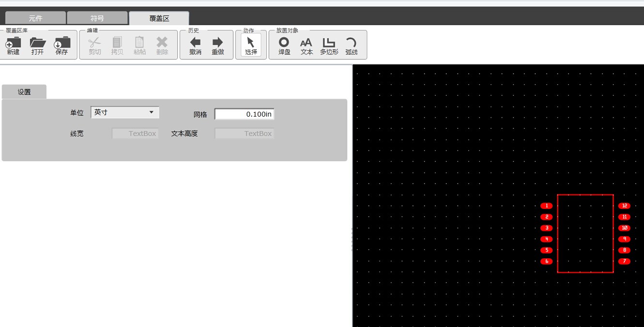
Task: Open the 设置 settings tab
Action: pyautogui.click(x=24, y=92)
